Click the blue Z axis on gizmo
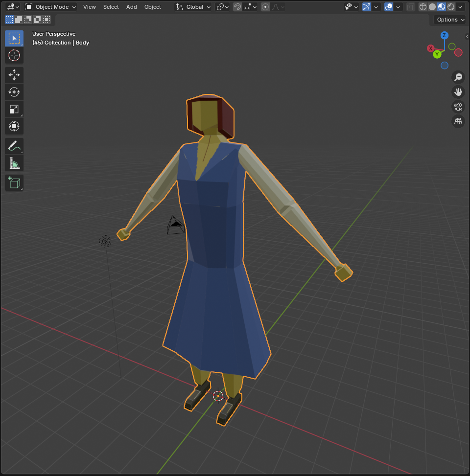The height and width of the screenshot is (476, 470). click(x=444, y=35)
